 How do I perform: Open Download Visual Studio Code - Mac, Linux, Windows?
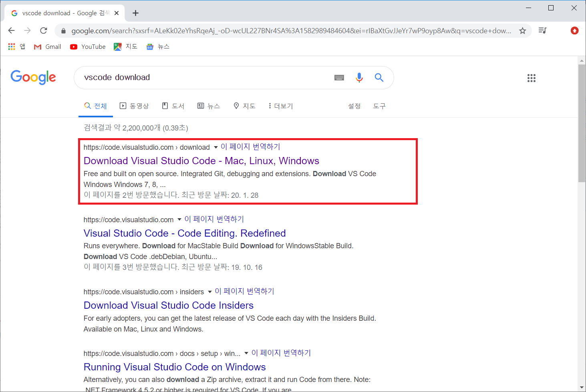coord(201,161)
